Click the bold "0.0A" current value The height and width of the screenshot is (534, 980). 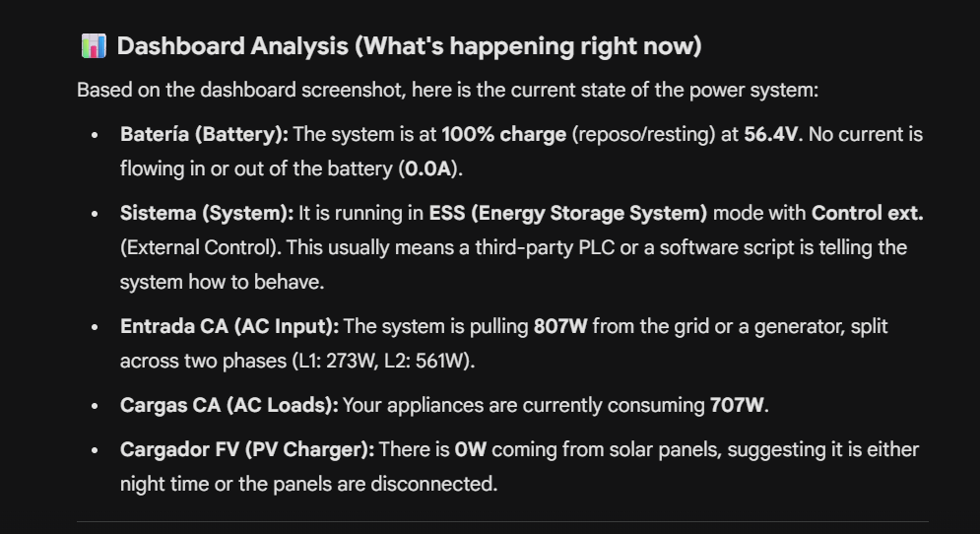click(x=428, y=168)
